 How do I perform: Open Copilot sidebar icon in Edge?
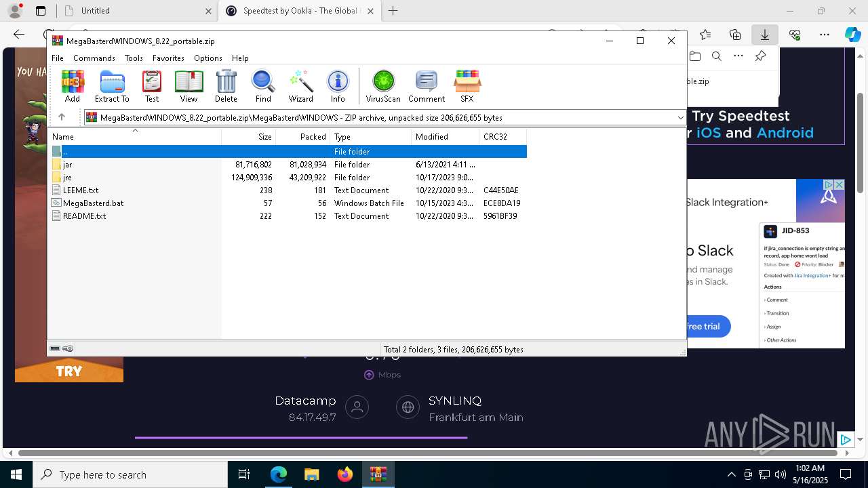click(x=852, y=35)
